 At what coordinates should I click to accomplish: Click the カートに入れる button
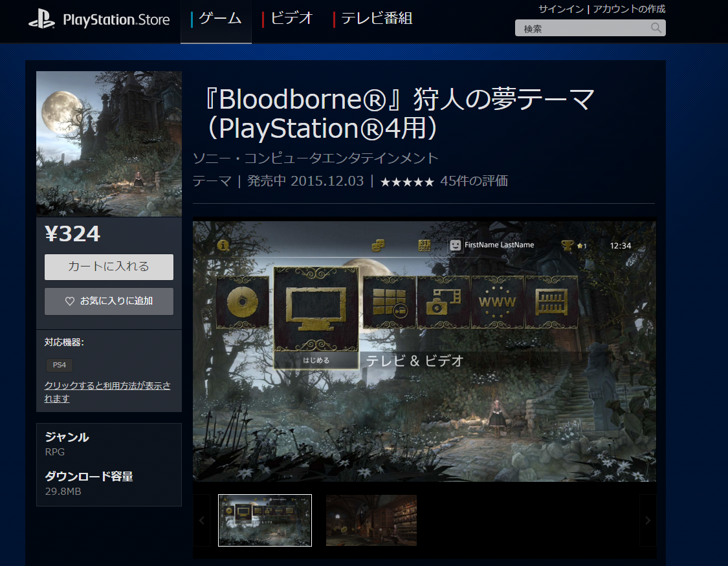click(109, 267)
